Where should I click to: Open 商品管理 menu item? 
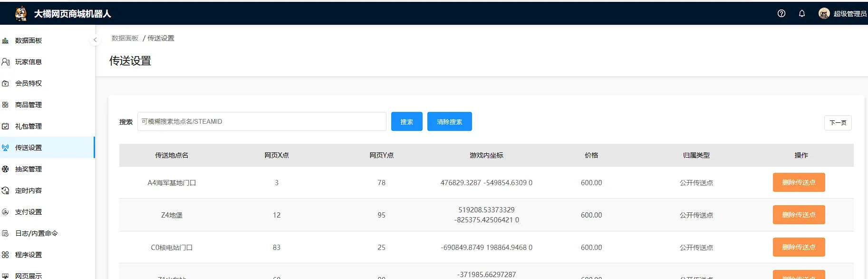(x=29, y=105)
